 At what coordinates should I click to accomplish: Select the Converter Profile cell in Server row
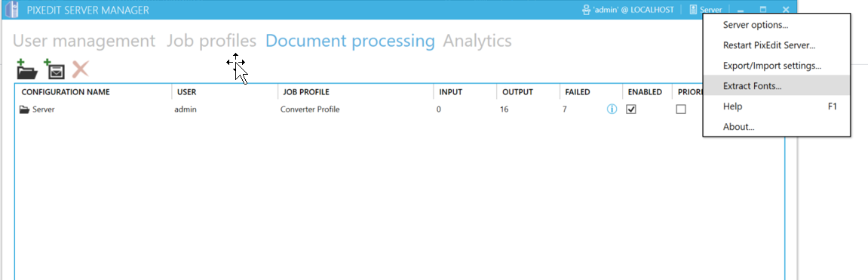coord(309,109)
